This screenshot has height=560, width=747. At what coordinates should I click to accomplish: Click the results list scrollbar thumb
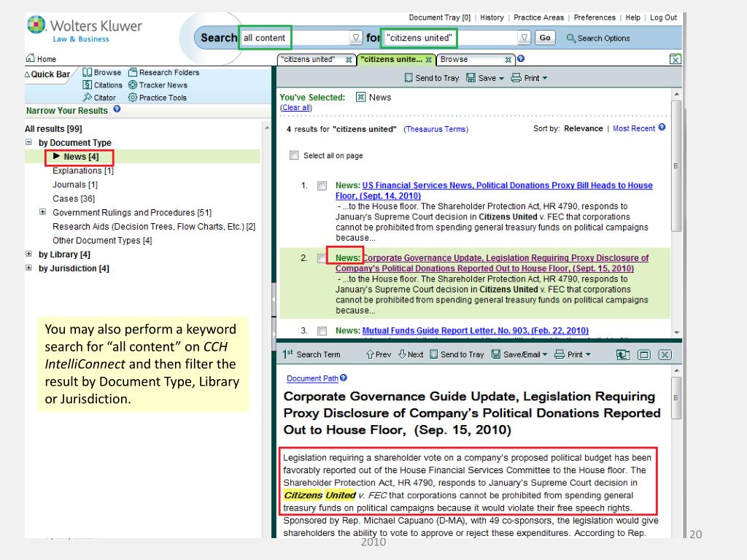[x=676, y=166]
